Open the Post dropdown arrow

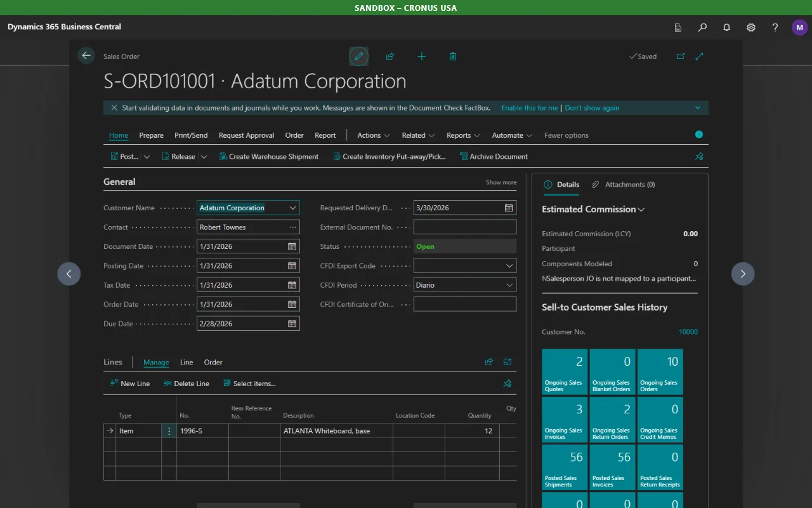(x=147, y=157)
